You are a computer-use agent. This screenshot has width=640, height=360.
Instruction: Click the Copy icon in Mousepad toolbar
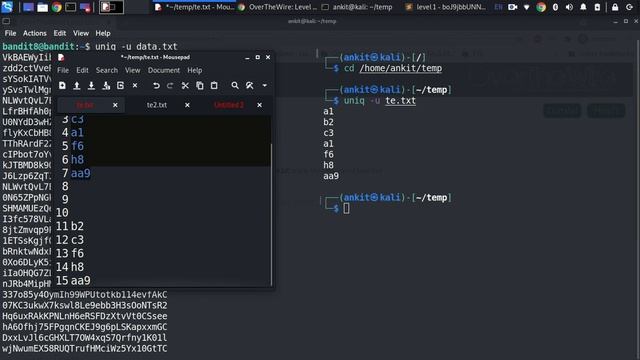[x=200, y=85]
